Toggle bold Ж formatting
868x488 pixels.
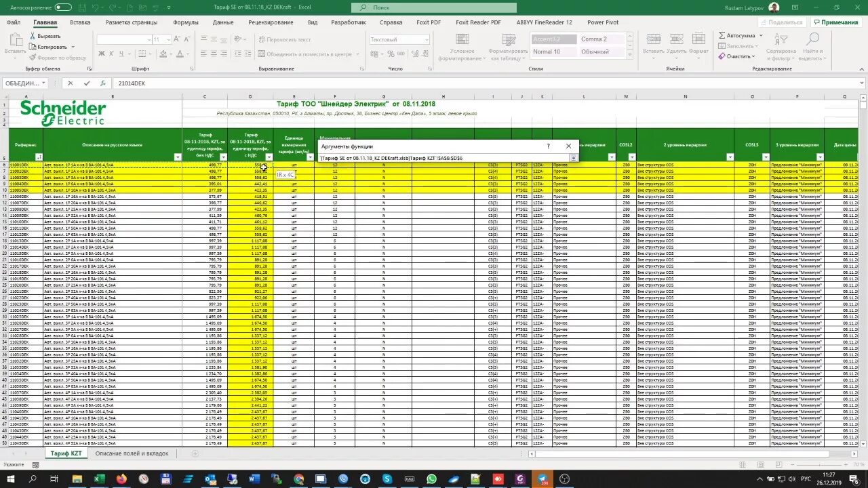(101, 54)
